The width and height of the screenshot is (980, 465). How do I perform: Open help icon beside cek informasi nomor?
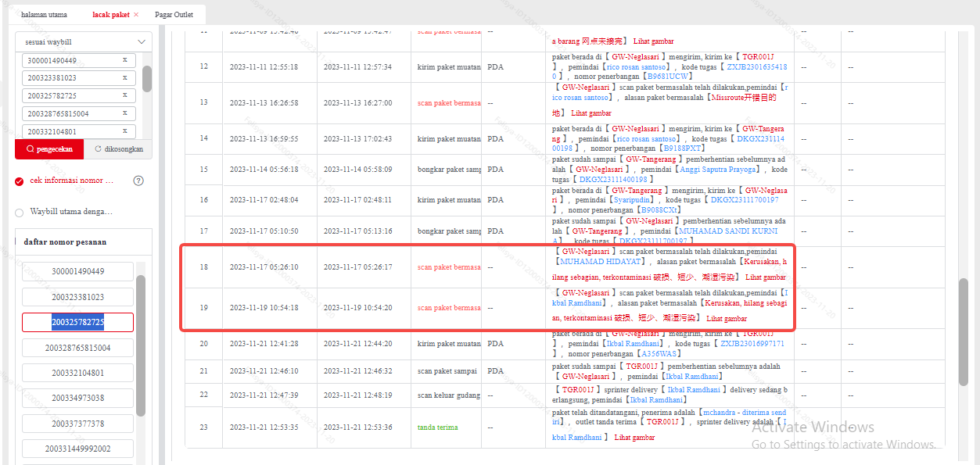[138, 181]
